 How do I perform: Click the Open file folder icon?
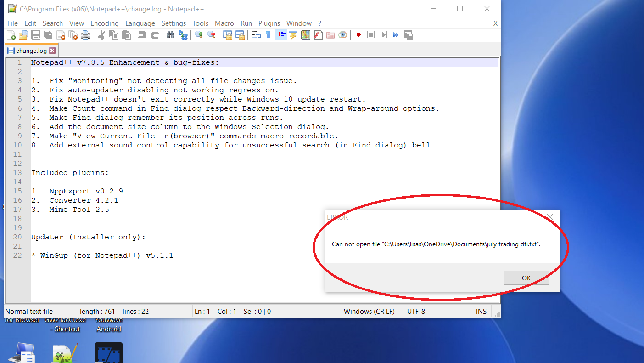(x=23, y=35)
